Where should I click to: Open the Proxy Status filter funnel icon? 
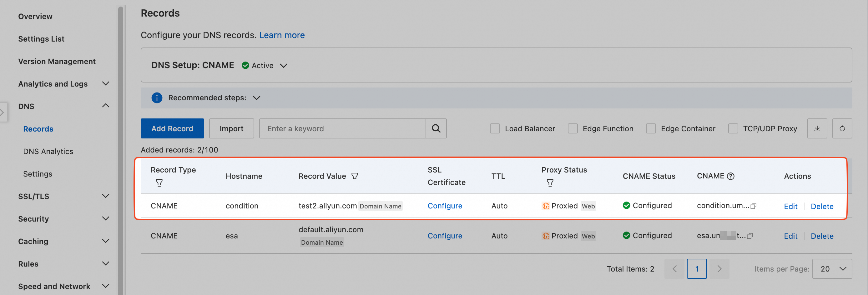(550, 183)
